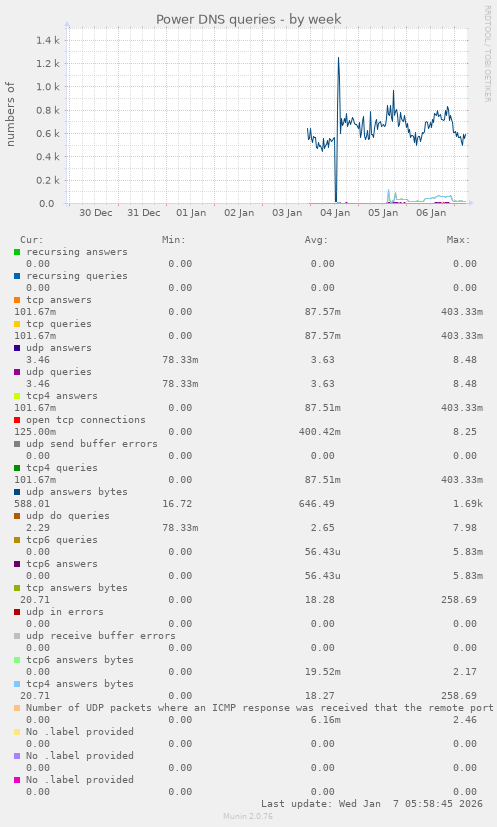Click the 16.72 minimum value
Image resolution: width=497 pixels, height=827 pixels.
click(x=177, y=504)
